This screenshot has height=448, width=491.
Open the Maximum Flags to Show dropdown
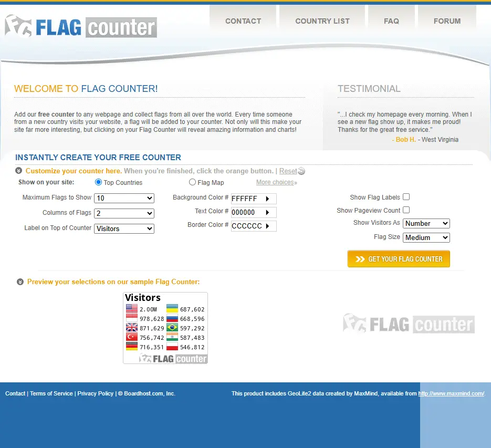click(x=124, y=198)
